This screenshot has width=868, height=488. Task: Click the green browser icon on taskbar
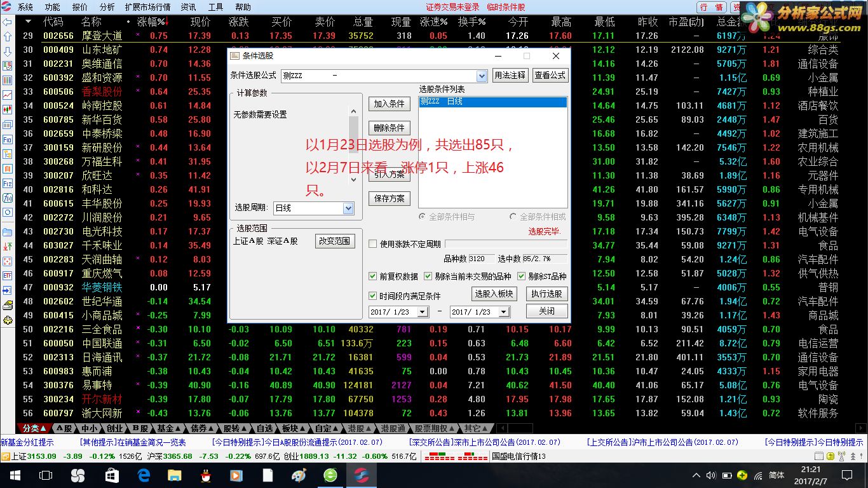(330, 475)
